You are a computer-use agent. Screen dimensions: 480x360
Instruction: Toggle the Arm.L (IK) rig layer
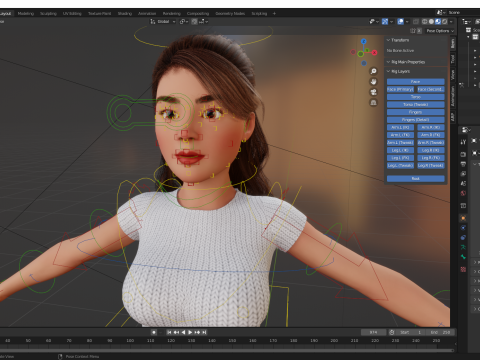(400, 127)
